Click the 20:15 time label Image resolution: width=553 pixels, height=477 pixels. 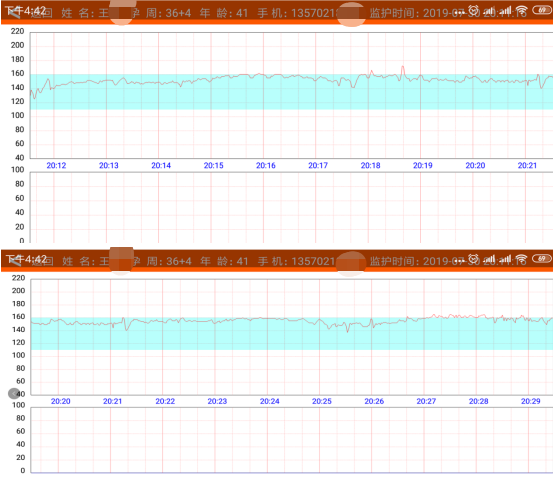pos(214,165)
